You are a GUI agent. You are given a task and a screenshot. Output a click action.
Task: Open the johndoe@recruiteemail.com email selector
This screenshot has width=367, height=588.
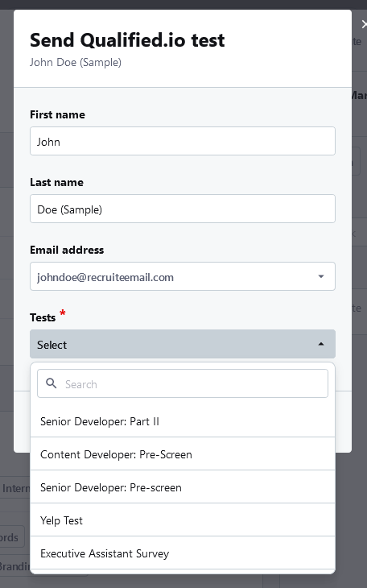(183, 276)
